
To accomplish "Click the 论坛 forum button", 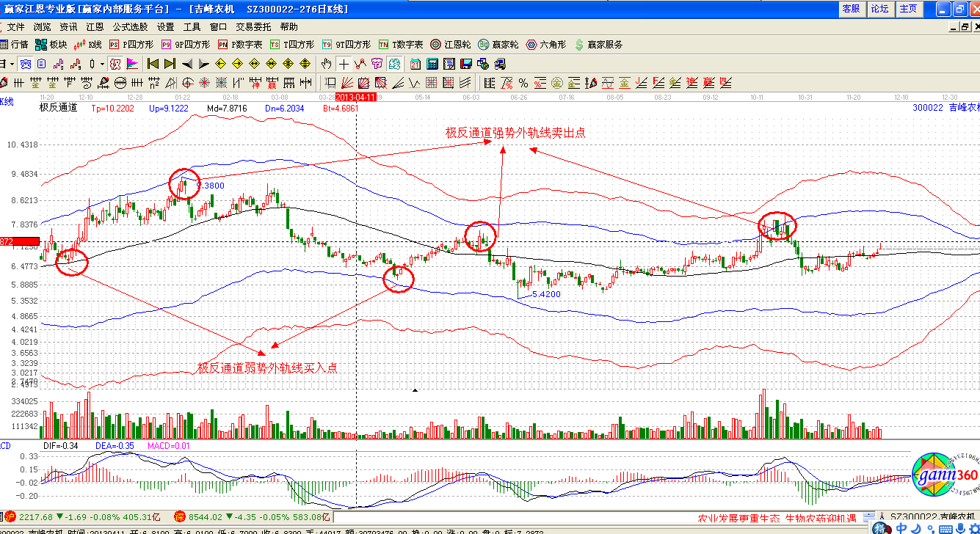I will coord(879,9).
